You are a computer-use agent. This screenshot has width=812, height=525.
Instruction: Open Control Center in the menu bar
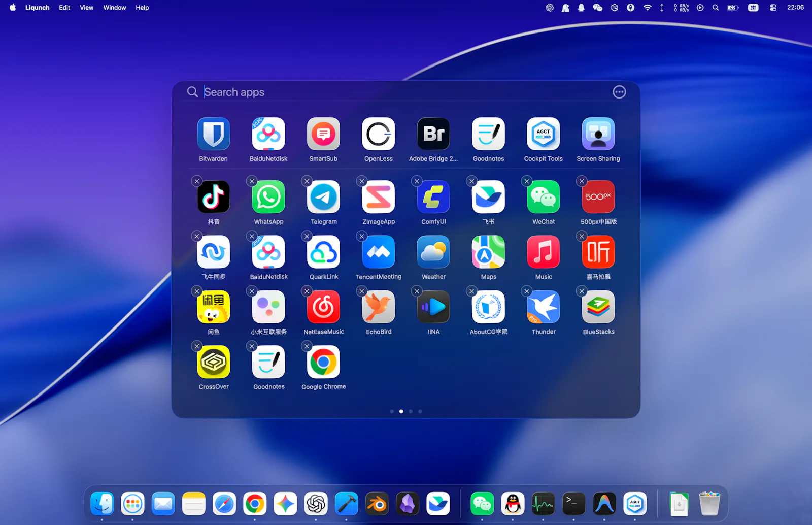(x=773, y=8)
